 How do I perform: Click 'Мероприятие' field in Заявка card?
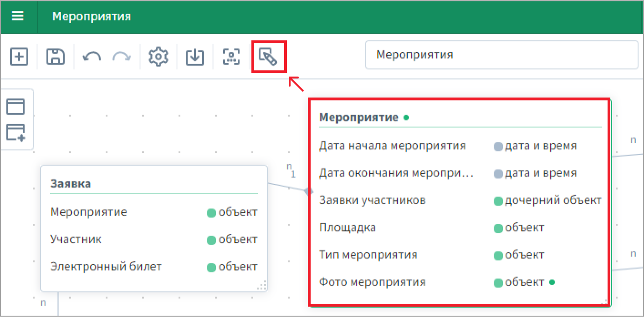[x=154, y=212]
